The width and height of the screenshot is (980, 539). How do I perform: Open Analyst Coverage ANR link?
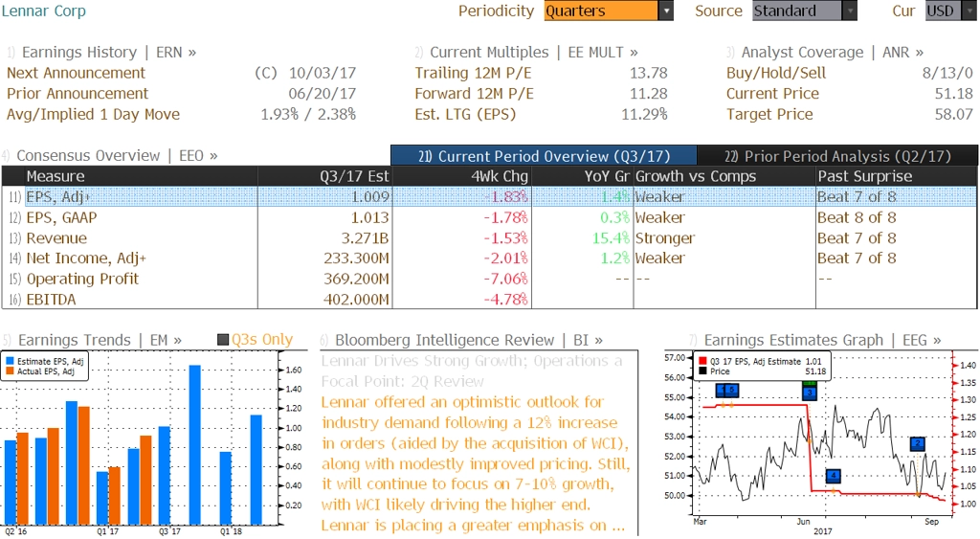point(832,53)
